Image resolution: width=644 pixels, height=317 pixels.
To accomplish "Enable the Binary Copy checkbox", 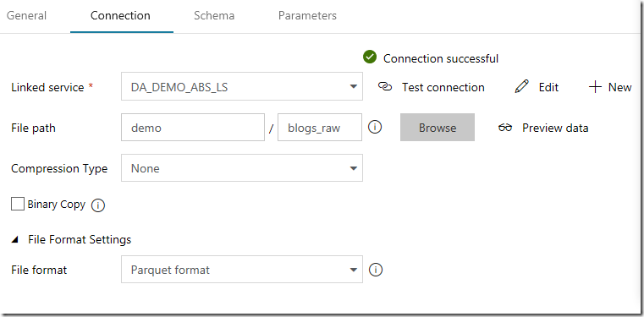I will coord(18,204).
